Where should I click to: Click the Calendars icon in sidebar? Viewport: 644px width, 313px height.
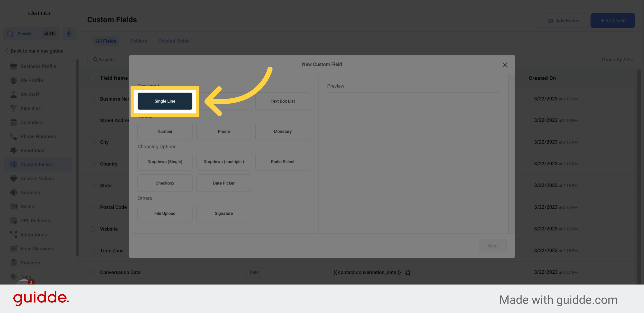(14, 122)
